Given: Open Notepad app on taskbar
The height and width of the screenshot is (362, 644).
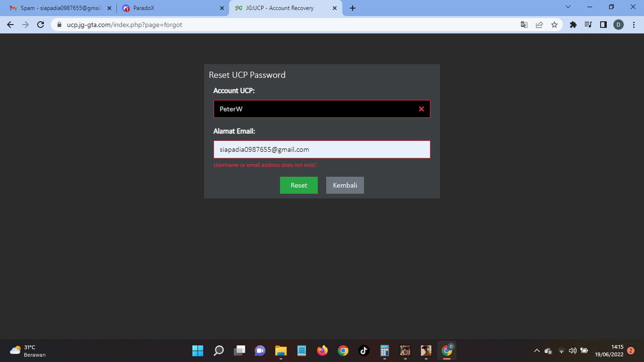Looking at the screenshot, I should click(x=301, y=350).
